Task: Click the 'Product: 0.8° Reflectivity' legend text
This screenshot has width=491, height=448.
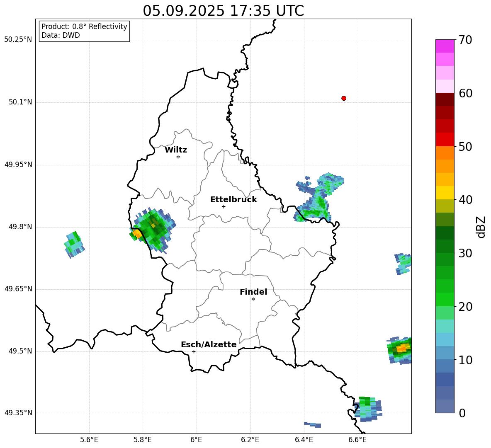Action: pos(84,26)
